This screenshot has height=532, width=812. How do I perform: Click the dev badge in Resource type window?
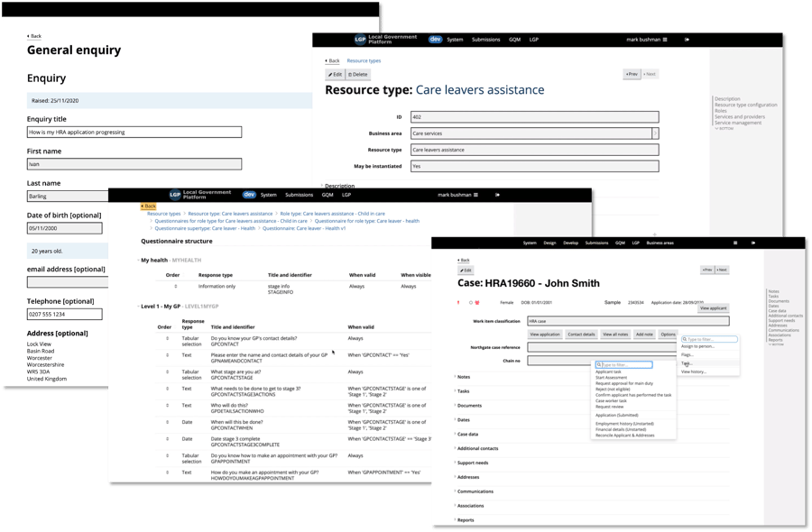pyautogui.click(x=436, y=40)
